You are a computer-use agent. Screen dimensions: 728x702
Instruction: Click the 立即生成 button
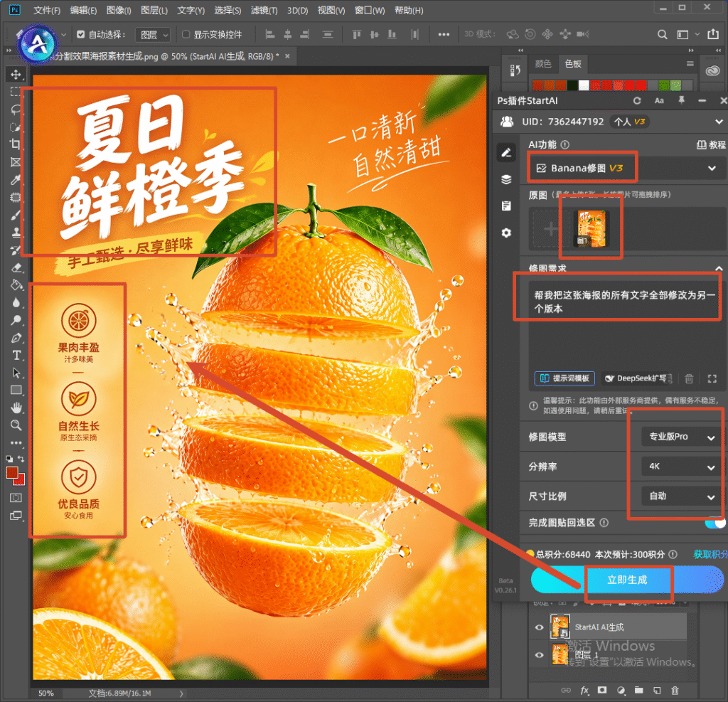pos(627,580)
